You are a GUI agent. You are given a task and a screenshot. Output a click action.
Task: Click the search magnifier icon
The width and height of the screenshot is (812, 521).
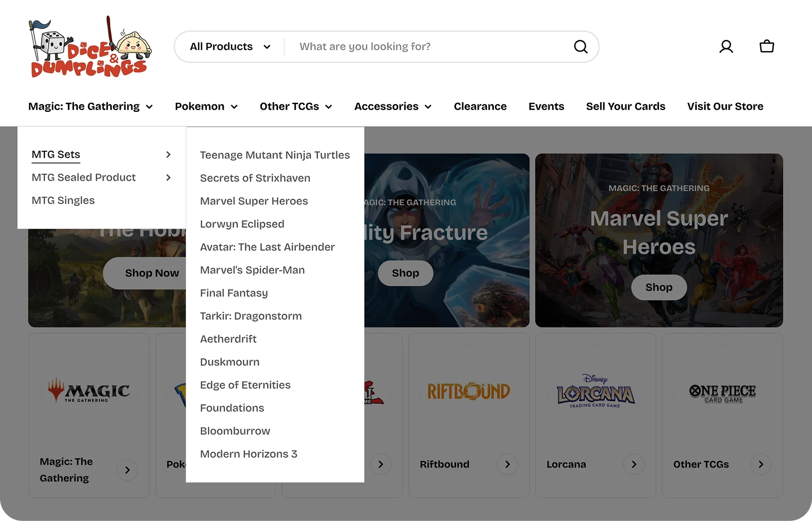tap(581, 47)
